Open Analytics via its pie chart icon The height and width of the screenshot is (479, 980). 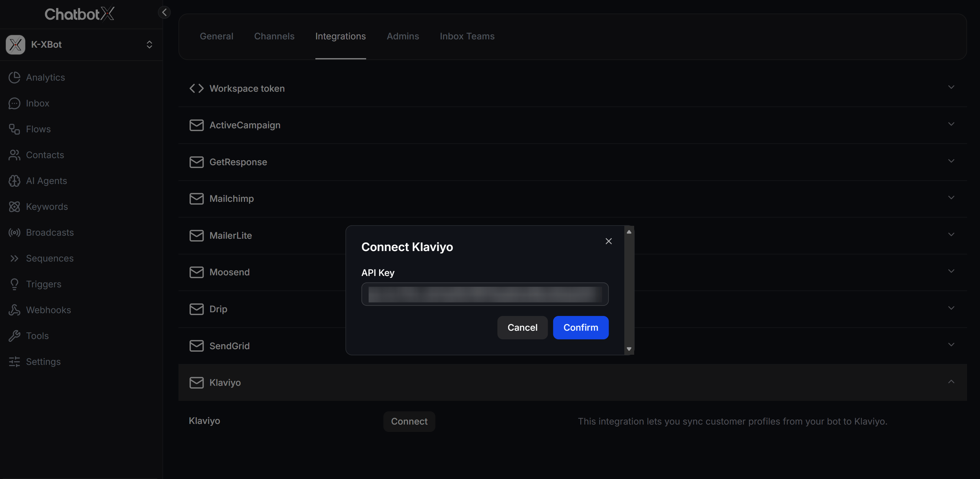tap(14, 78)
